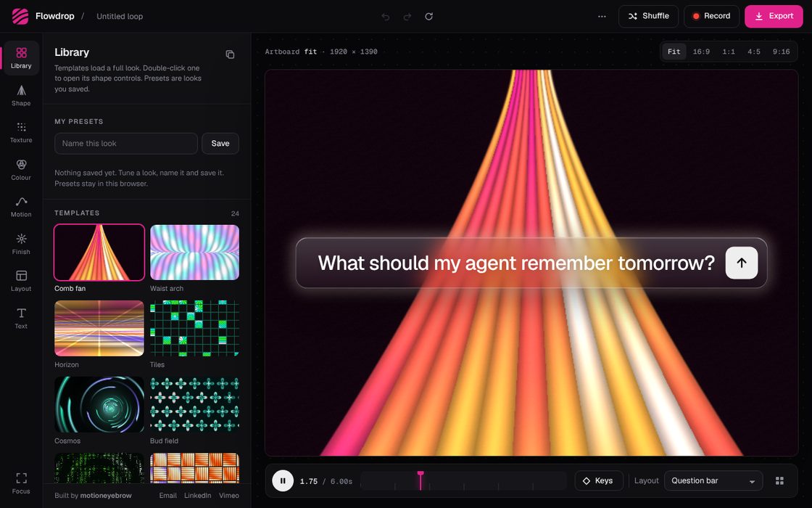The image size is (812, 508).
Task: Click the TEMPLATES heading
Action: click(x=77, y=213)
